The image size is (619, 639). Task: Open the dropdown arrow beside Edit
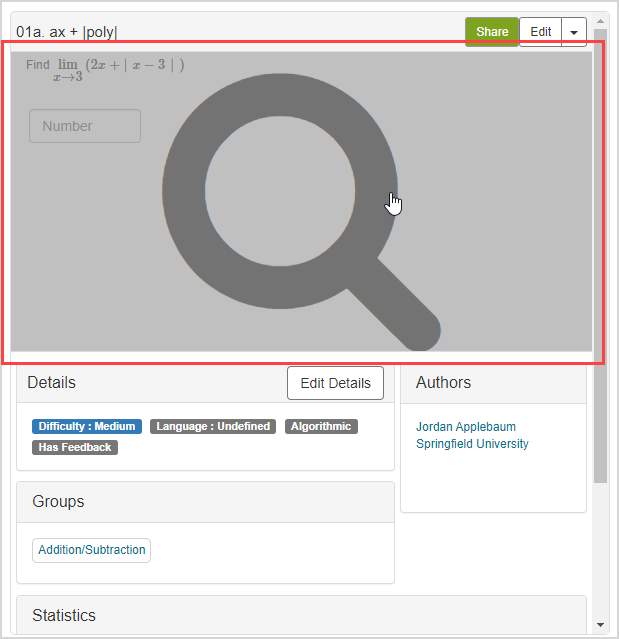click(x=574, y=32)
